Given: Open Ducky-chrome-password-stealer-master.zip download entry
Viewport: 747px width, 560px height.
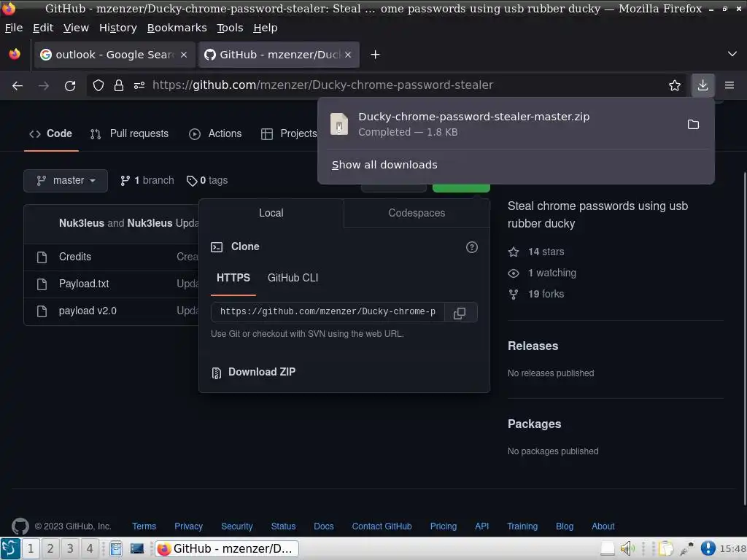Looking at the screenshot, I should tap(500, 124).
